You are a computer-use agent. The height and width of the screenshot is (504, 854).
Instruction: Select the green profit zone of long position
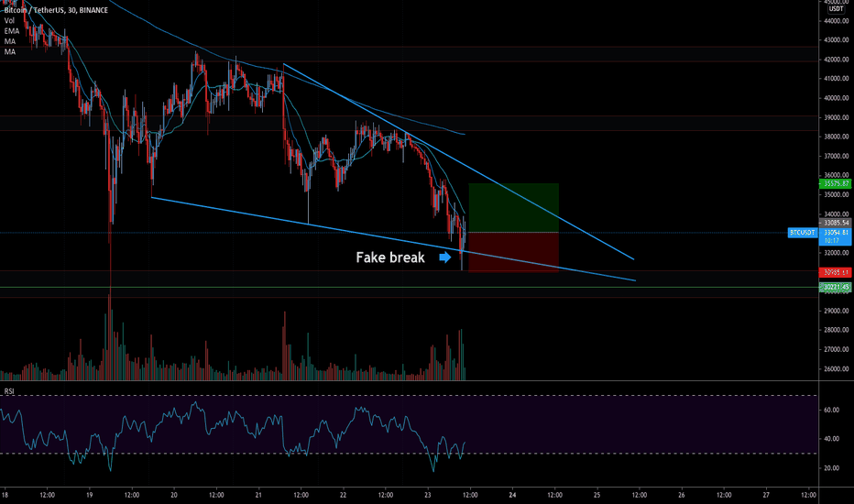(514, 208)
